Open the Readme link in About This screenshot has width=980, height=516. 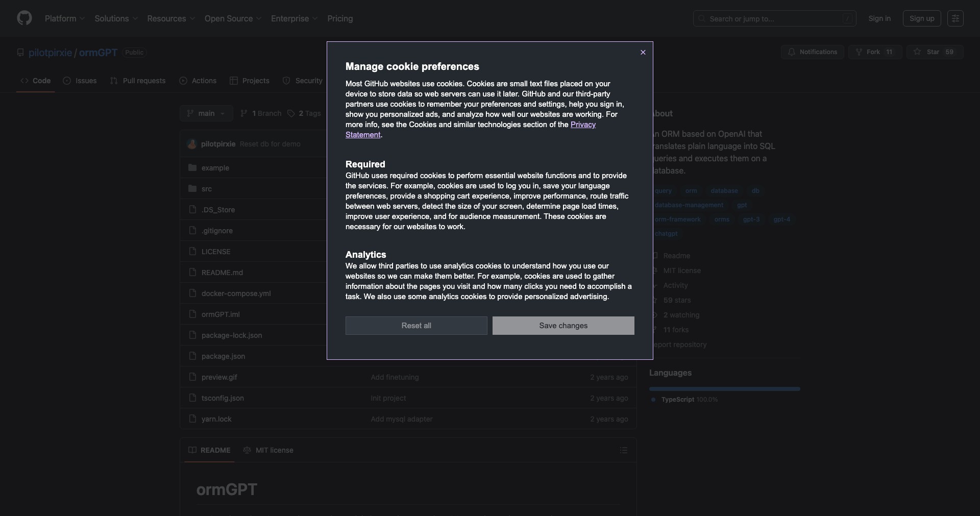click(676, 256)
